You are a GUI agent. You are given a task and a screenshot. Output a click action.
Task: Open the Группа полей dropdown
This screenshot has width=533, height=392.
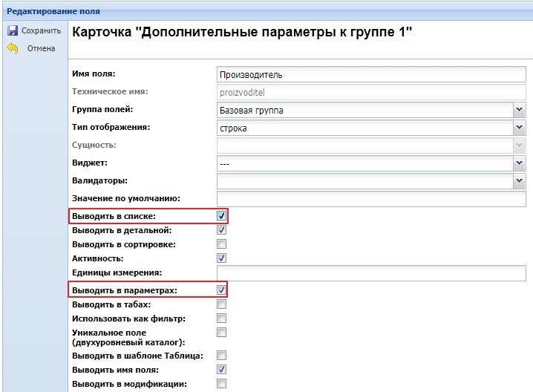(519, 111)
